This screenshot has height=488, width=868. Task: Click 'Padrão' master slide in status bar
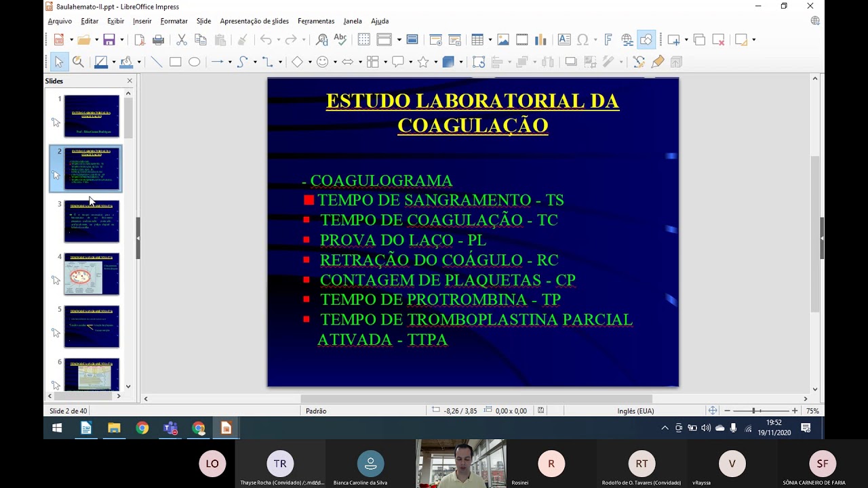tap(316, 411)
